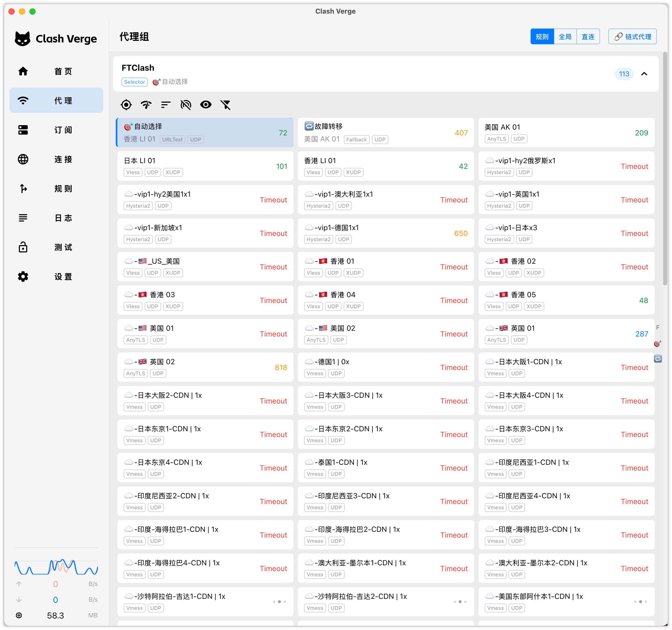
Task: Run delay test via wifi-check icon
Action: [x=146, y=105]
